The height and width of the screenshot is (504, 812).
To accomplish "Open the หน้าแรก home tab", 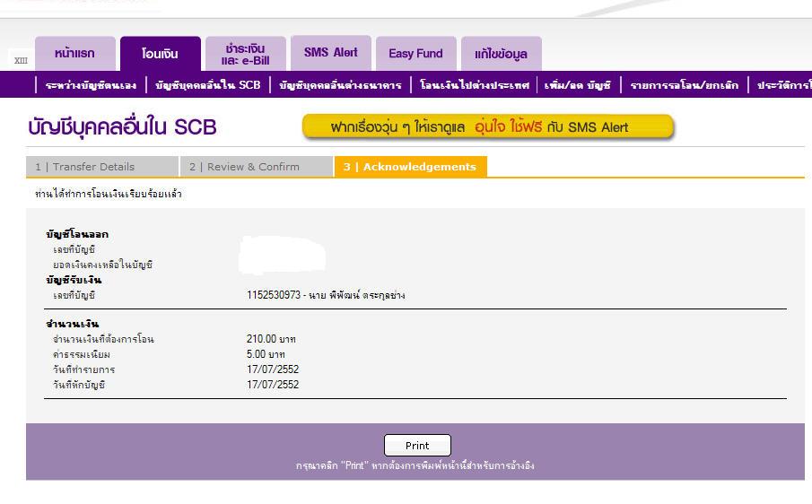I will [x=75, y=53].
